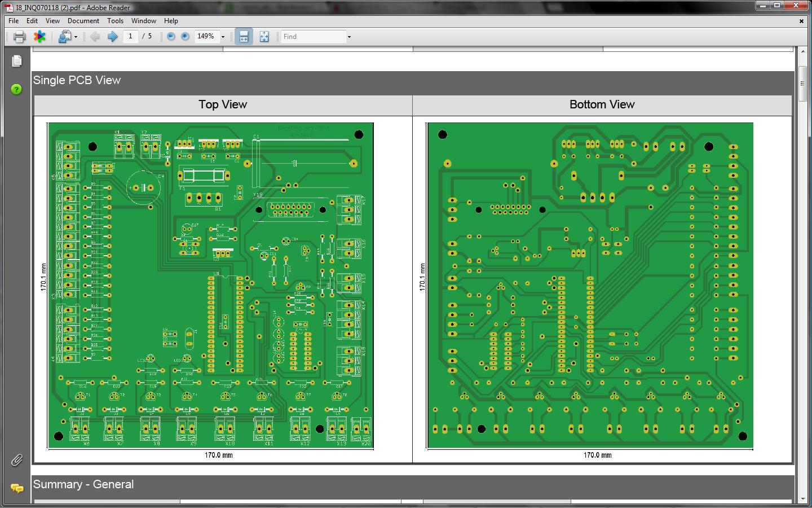Click the green help icon in sidebar
Screen dimensions: 812x508
point(17,89)
